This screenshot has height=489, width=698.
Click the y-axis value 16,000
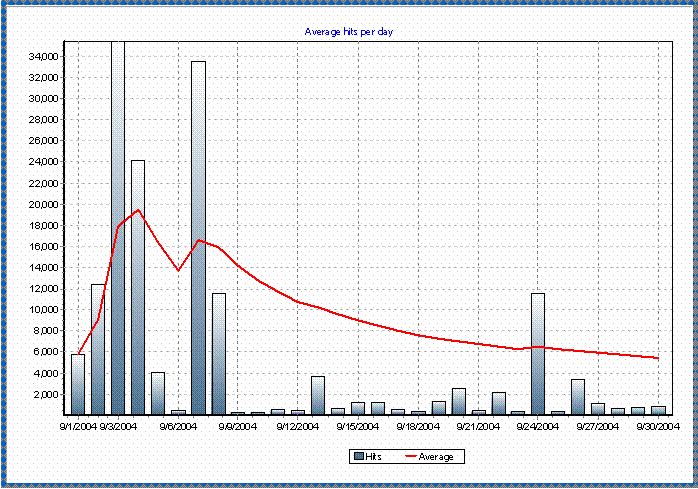coord(43,246)
